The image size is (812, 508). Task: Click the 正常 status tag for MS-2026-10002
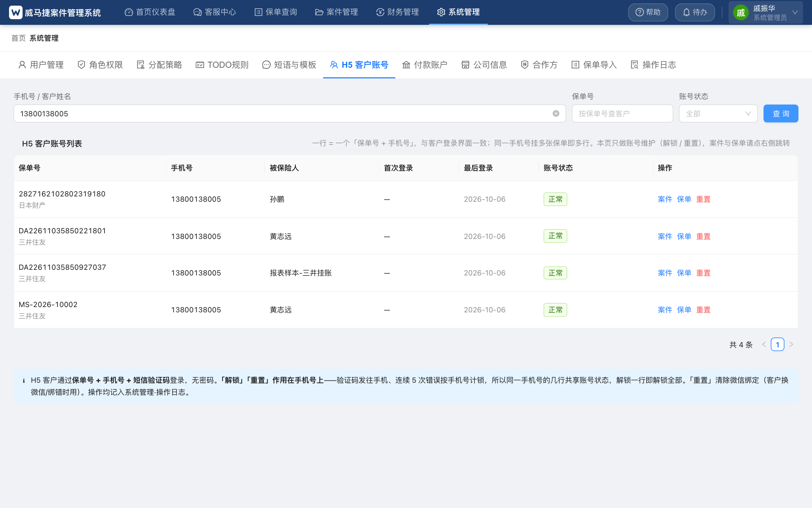(555, 310)
